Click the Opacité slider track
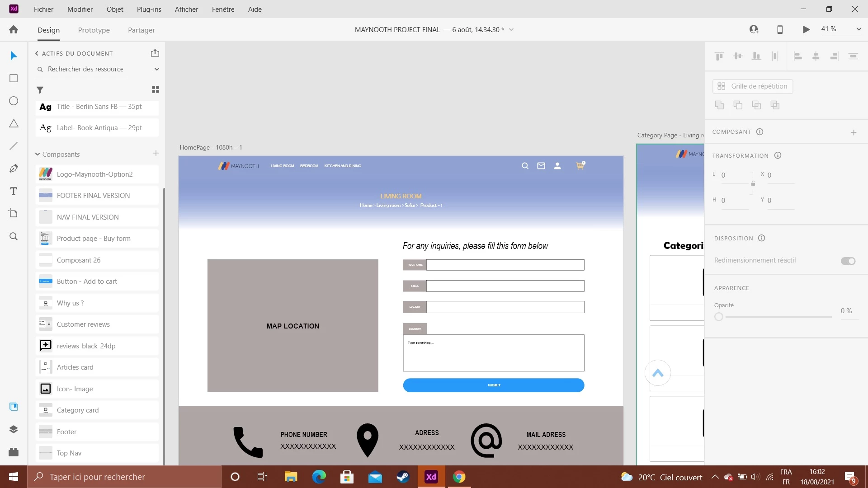 (778, 317)
